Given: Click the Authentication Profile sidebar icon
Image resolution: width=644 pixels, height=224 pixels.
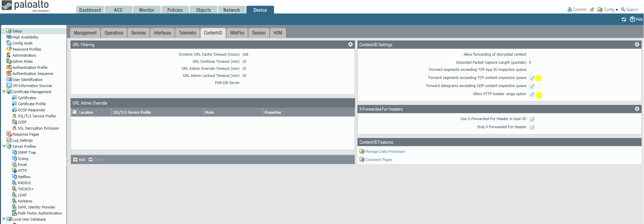Looking at the screenshot, I should tap(9, 67).
